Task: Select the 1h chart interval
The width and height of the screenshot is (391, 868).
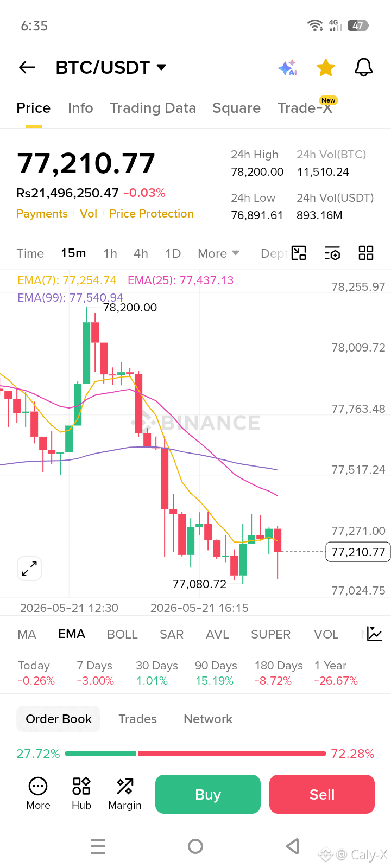Action: pos(110,253)
